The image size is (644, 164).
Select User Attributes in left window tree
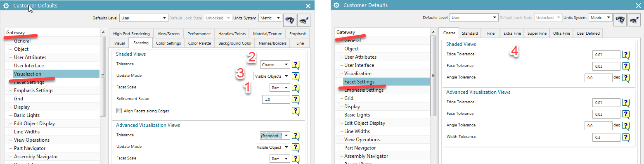click(x=30, y=57)
